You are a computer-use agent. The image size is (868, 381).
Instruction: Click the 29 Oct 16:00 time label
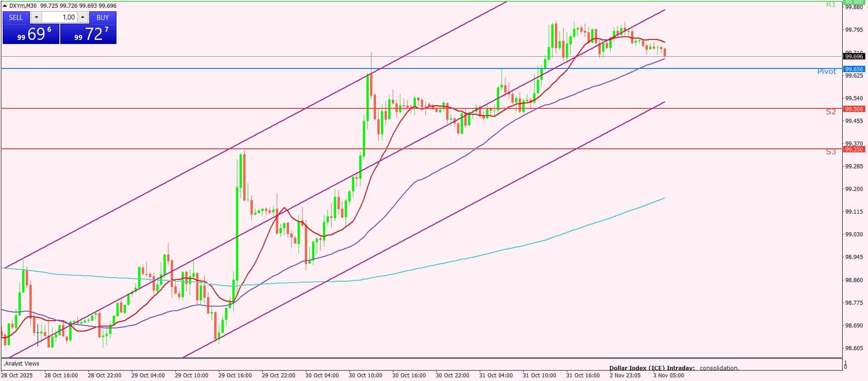point(235,376)
